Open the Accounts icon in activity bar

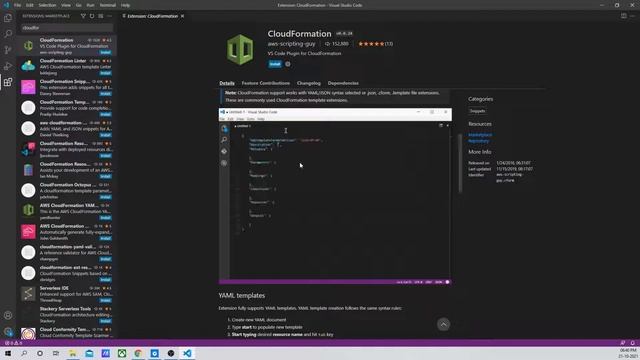8,316
